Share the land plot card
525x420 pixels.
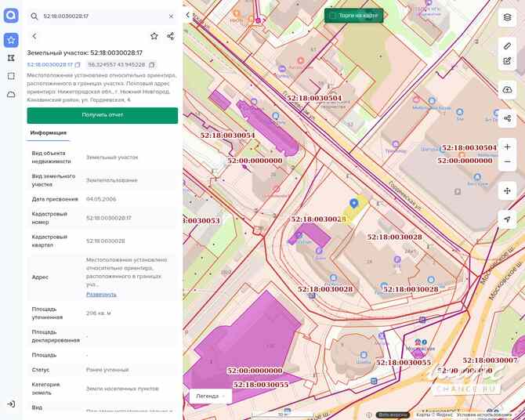point(170,36)
